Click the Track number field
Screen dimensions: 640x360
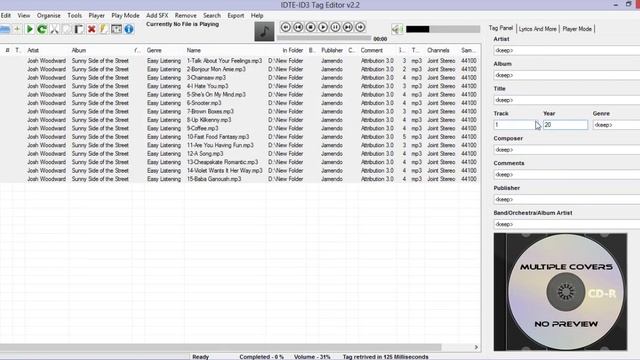pyautogui.click(x=515, y=125)
